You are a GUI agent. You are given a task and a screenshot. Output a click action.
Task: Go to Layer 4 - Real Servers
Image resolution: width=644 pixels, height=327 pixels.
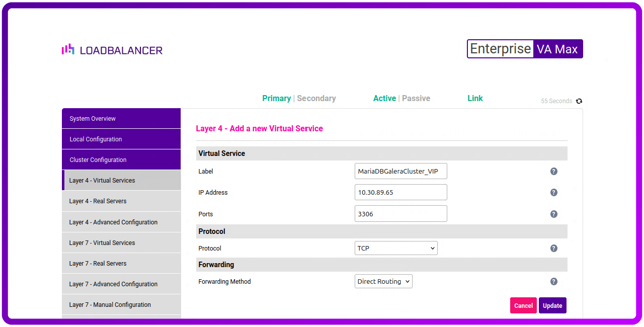click(x=121, y=201)
